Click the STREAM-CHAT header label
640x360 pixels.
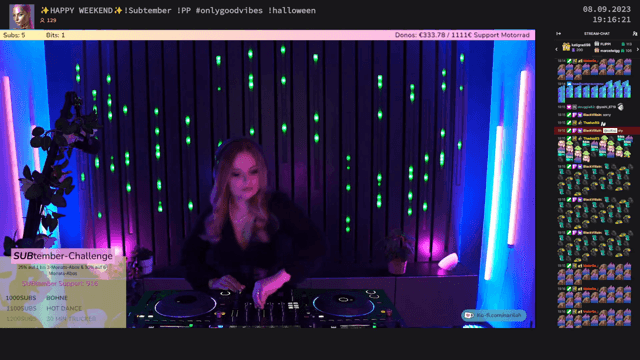tap(597, 33)
